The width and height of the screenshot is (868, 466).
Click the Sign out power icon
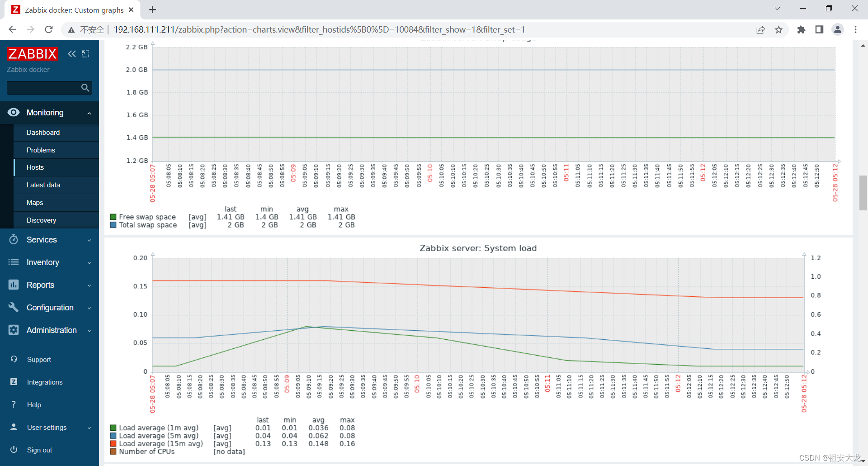(14, 450)
